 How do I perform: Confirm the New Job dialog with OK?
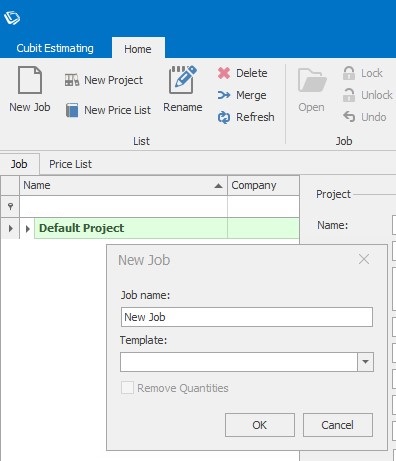tap(260, 425)
